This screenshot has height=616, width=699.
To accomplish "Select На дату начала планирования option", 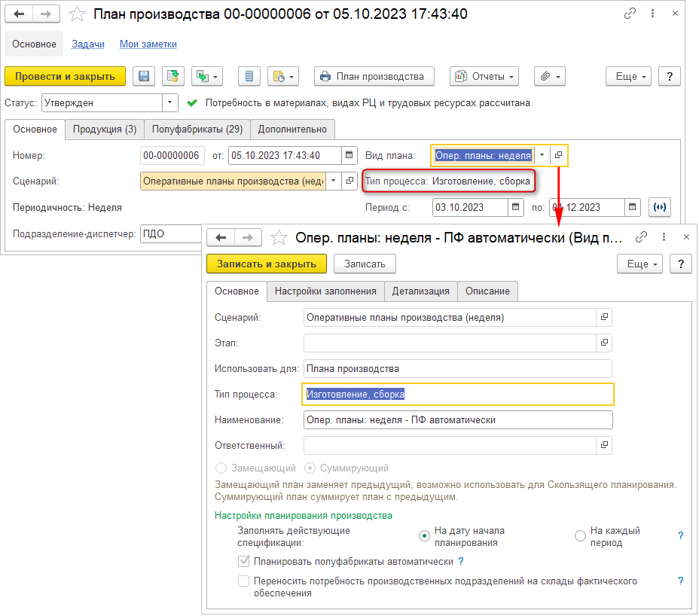I will (x=425, y=536).
